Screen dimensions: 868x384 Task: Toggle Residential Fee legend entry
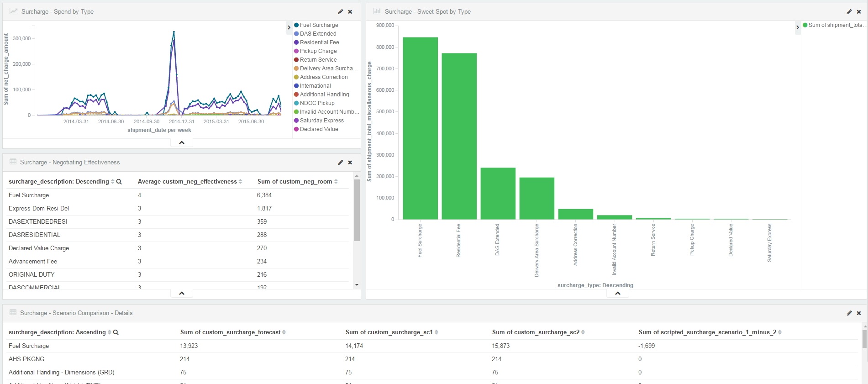tap(319, 42)
